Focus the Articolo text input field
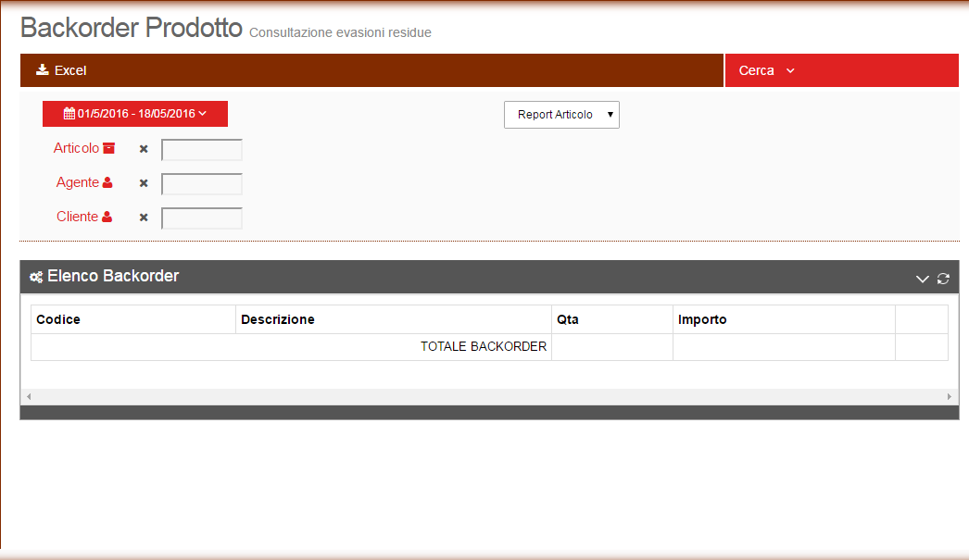 (x=201, y=150)
